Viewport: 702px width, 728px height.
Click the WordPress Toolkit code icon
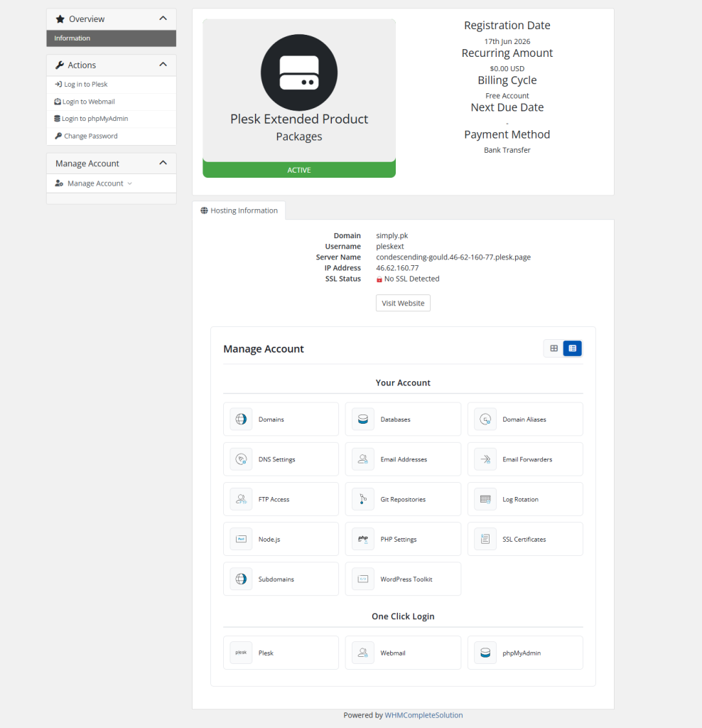coord(363,579)
